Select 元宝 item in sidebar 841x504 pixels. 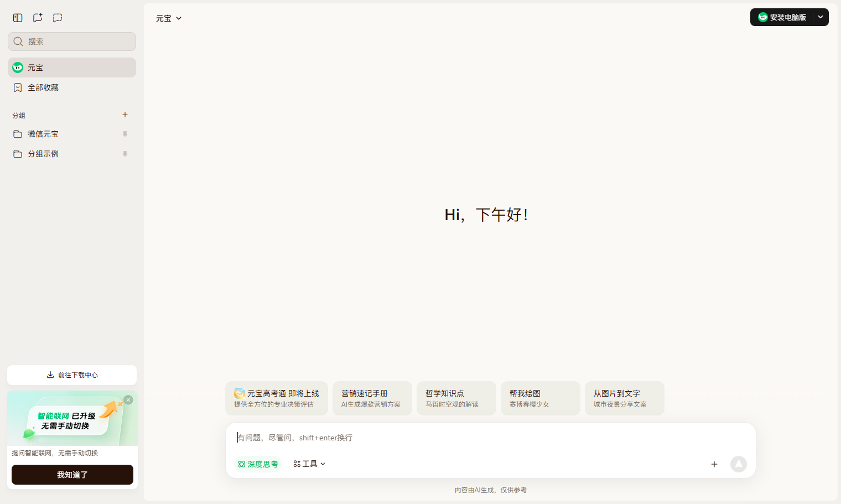[x=72, y=67]
